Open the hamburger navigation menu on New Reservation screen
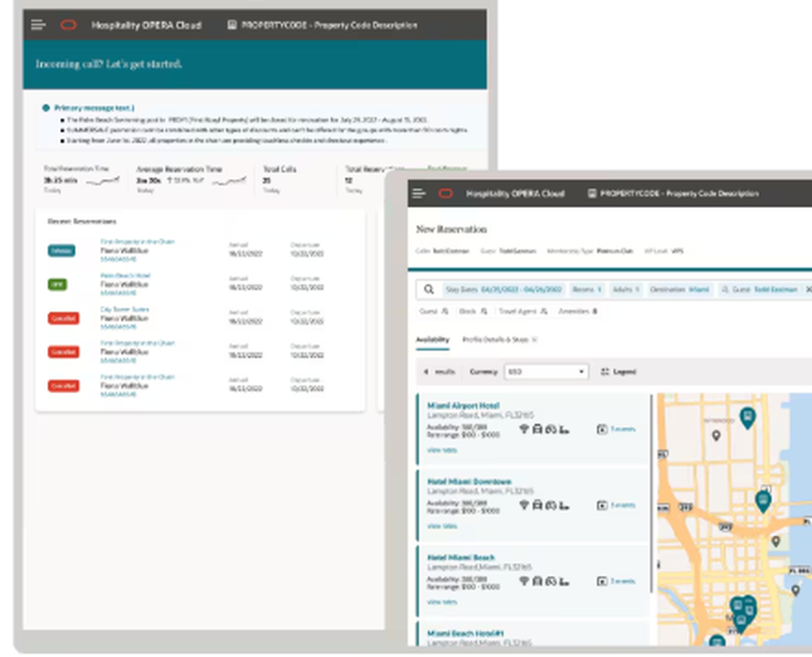 418,193
